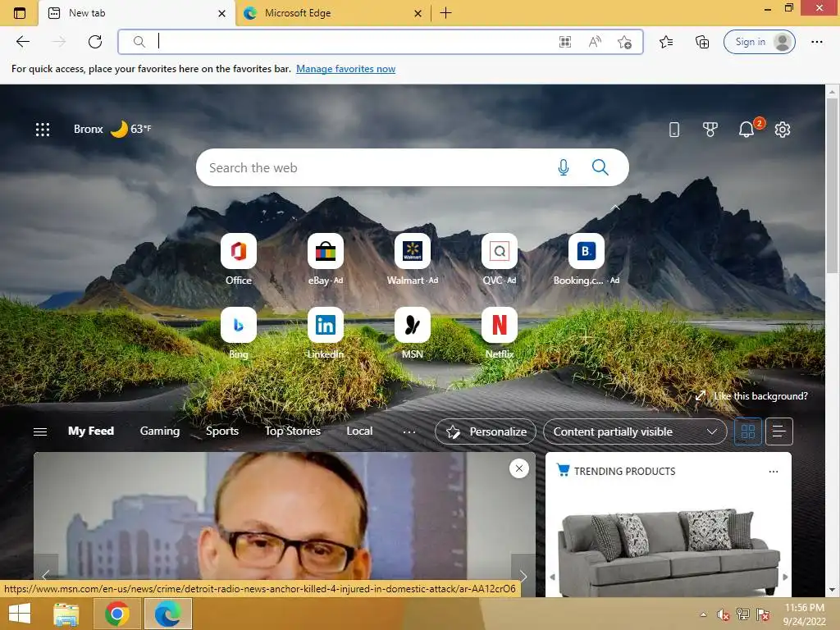Open Manage favorites now link
Screen dimensions: 840x630
click(x=345, y=69)
